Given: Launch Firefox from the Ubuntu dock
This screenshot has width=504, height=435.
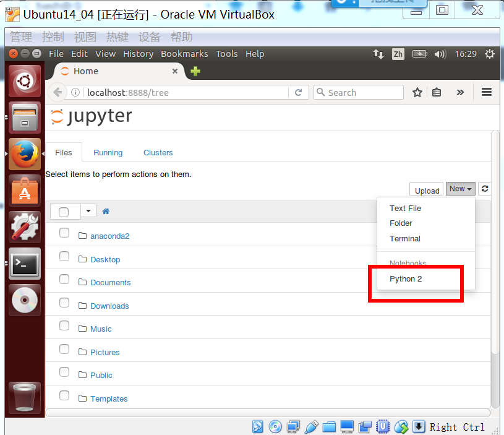Looking at the screenshot, I should pyautogui.click(x=25, y=154).
